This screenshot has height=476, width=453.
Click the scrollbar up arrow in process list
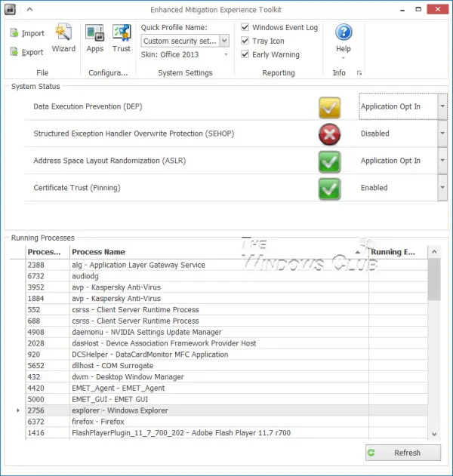[434, 252]
